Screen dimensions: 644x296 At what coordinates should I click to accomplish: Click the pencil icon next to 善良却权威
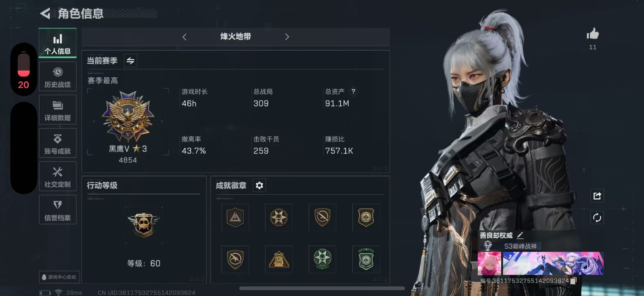tap(520, 235)
